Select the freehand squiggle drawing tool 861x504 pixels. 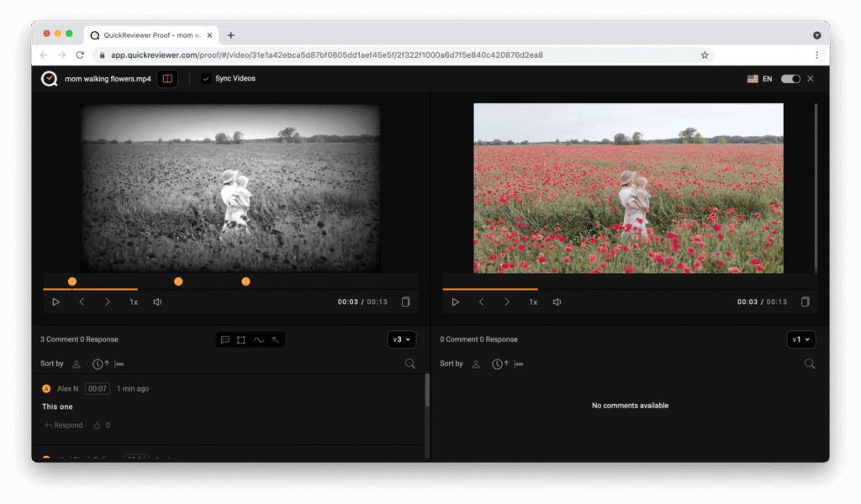pyautogui.click(x=258, y=340)
